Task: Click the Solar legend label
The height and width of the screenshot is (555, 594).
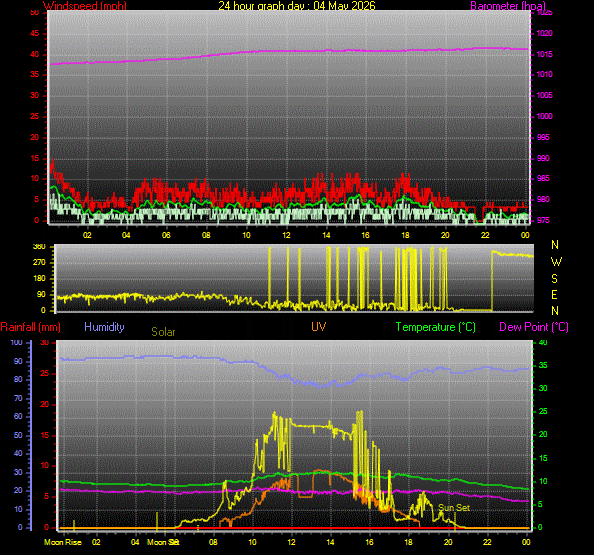Action: [163, 332]
